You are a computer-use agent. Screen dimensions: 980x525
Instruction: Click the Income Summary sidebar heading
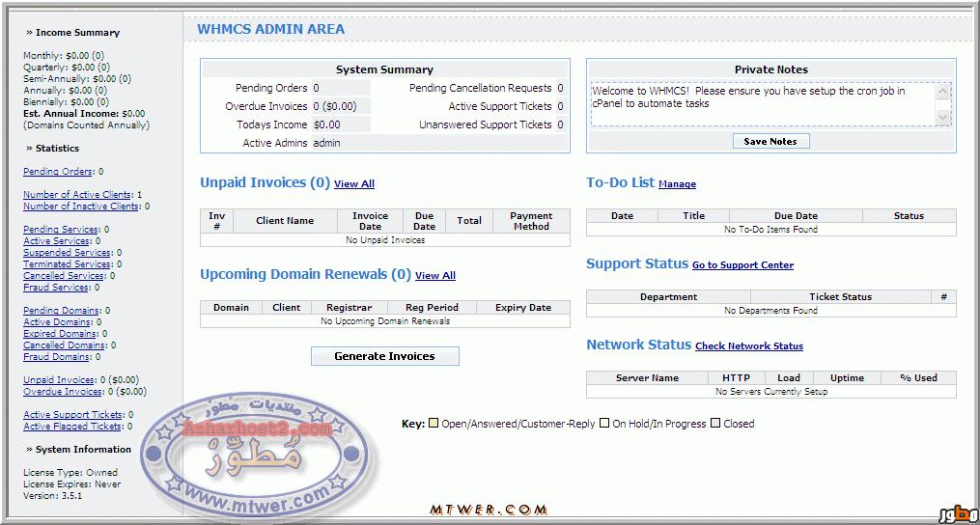click(x=77, y=33)
